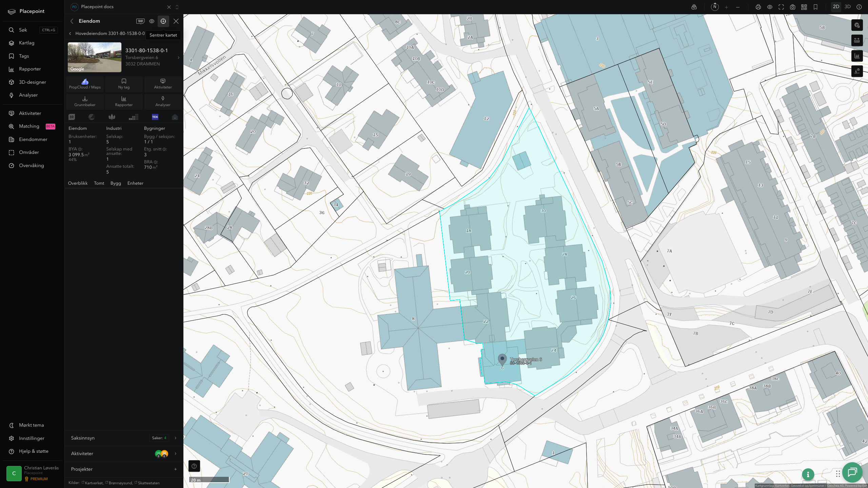Open map bookmarks
The width and height of the screenshot is (868, 488).
tap(815, 7)
